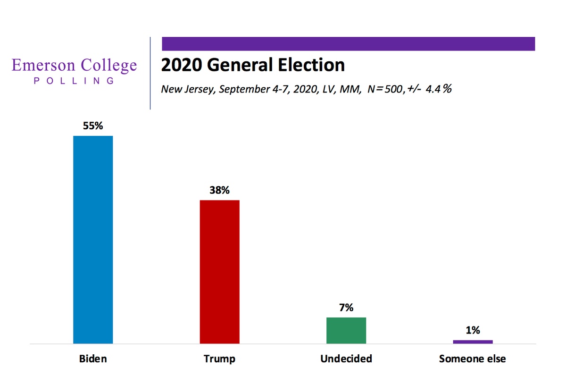Select the 38% data label
Viewport: 566px width, 392px height.
[x=219, y=191]
